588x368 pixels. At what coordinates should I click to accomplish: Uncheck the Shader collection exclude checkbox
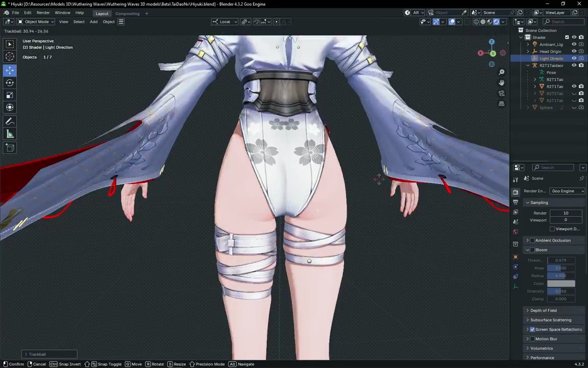pos(567,37)
